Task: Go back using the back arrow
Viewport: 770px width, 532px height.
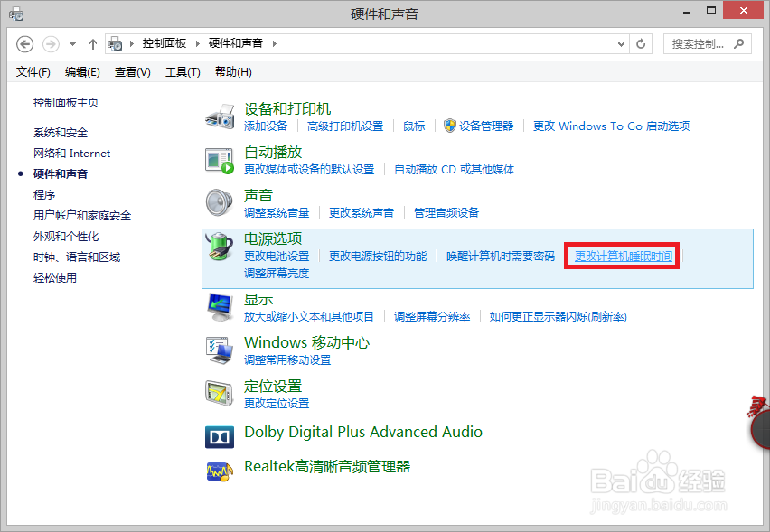Action: pos(24,44)
